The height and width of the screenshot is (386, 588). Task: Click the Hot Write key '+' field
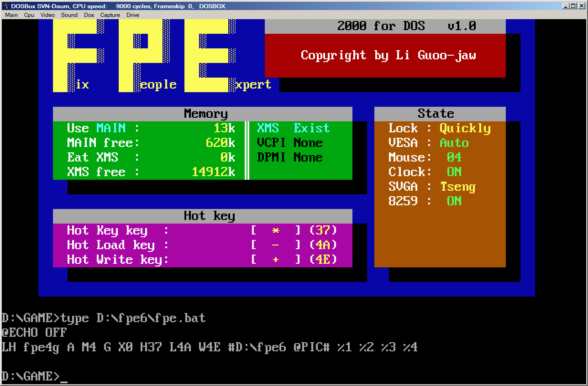(x=276, y=260)
